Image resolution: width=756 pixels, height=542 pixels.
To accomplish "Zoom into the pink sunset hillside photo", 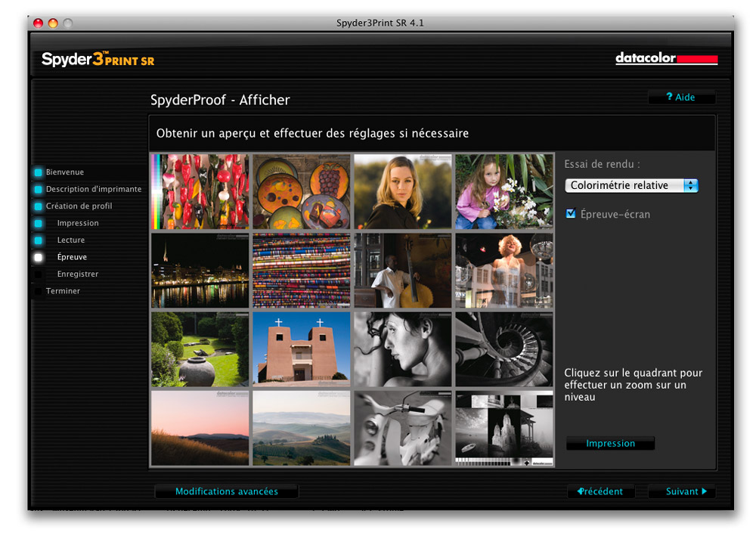I will (200, 428).
